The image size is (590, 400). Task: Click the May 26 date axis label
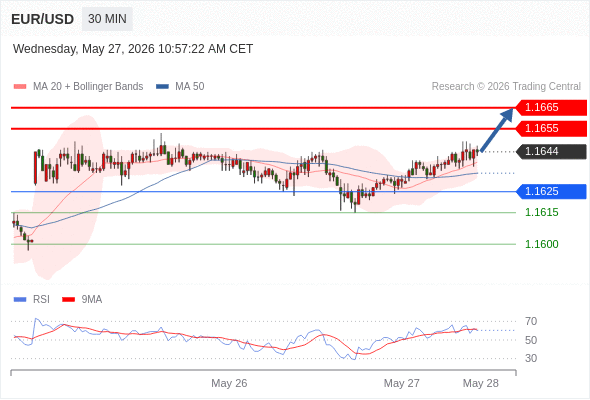[229, 383]
